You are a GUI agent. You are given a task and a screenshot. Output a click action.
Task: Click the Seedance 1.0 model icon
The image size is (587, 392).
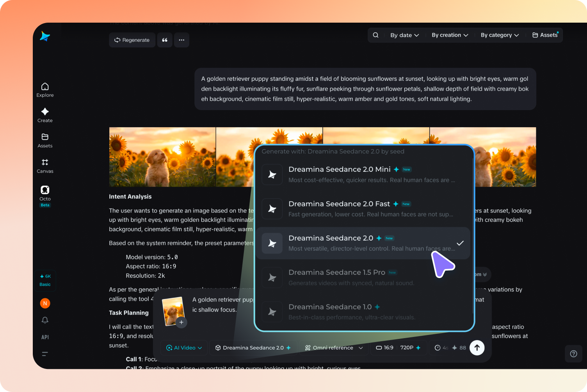pos(272,312)
